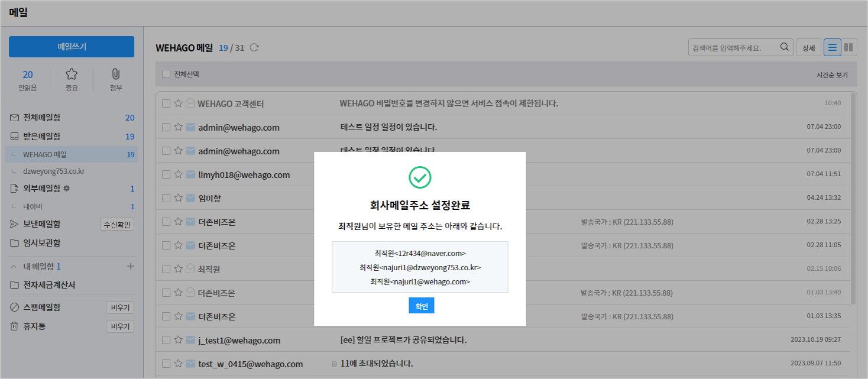
Task: Open the 상세 search options
Action: (x=808, y=48)
